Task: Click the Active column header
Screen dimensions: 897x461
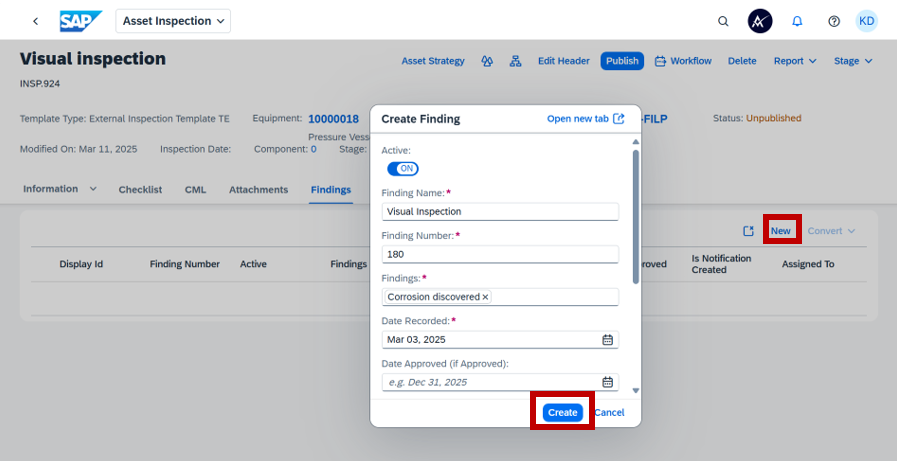Action: point(253,264)
